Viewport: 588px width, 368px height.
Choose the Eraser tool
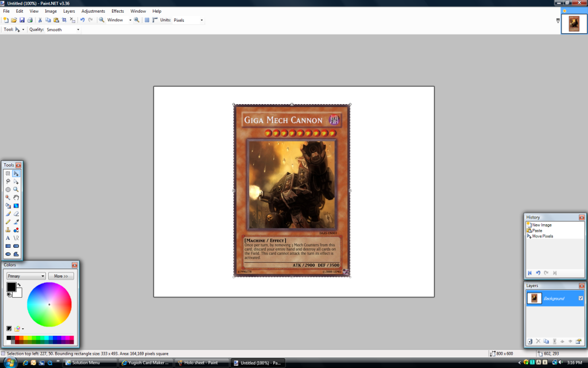pyautogui.click(x=16, y=213)
